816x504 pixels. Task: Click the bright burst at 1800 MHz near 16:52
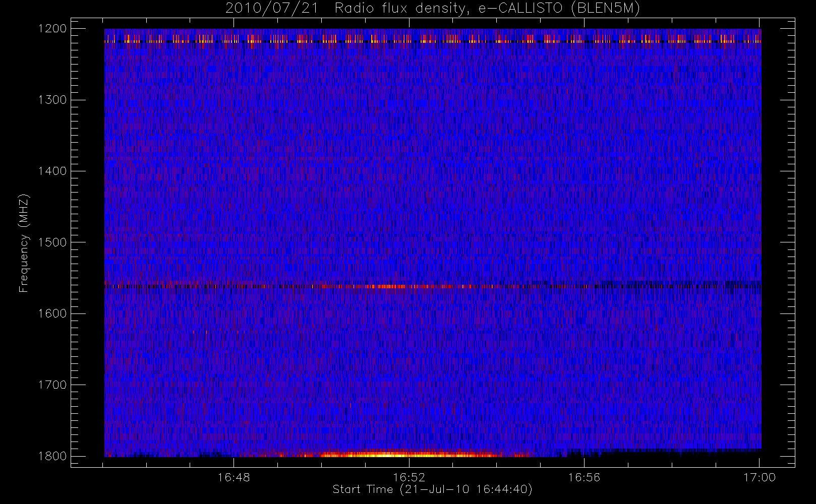pos(409,455)
